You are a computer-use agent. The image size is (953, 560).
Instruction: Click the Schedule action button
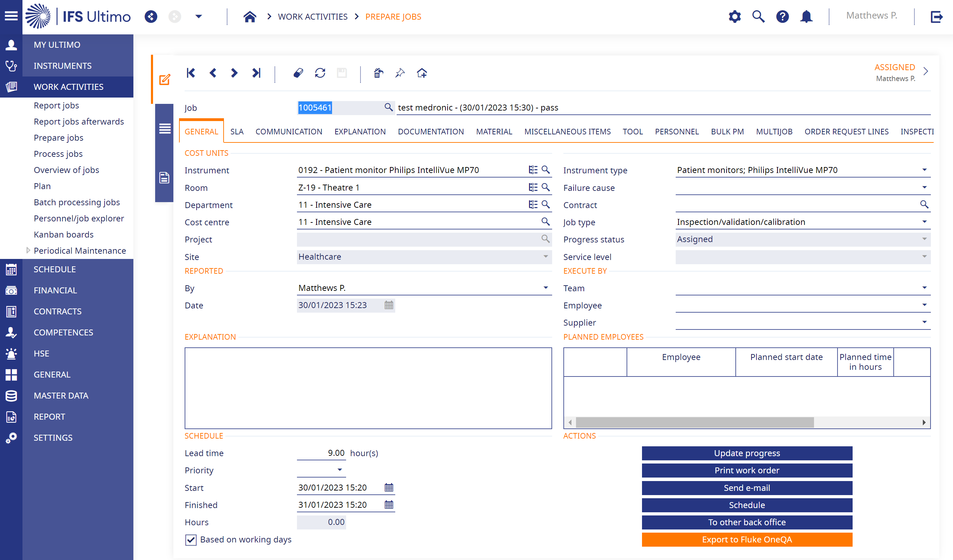747,505
